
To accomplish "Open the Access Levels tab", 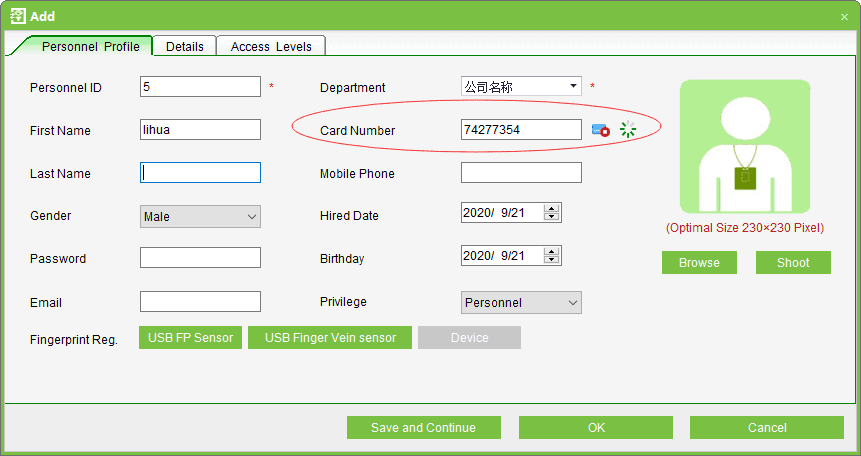I will (271, 46).
